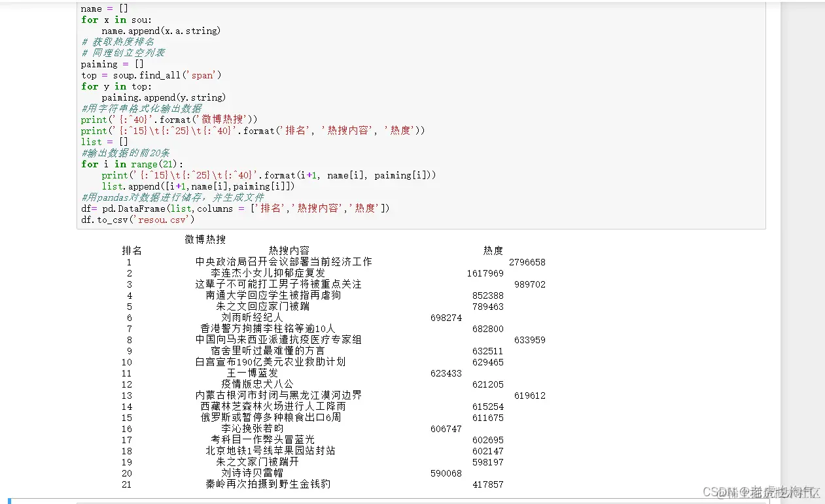
Task: Click '中国向马来西亚派遣抗疫医疗专家组'
Action: [x=279, y=339]
